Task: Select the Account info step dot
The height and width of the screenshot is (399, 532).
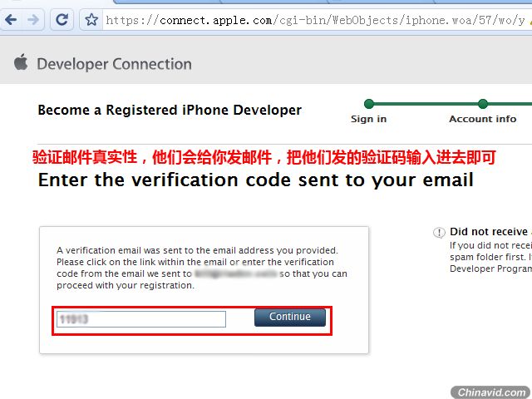Action: tap(483, 104)
